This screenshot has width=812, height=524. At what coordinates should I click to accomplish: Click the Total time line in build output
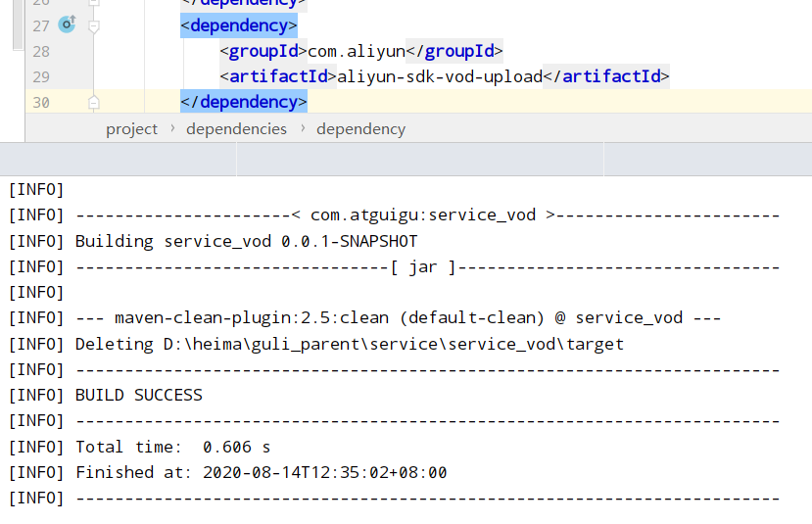[172, 447]
